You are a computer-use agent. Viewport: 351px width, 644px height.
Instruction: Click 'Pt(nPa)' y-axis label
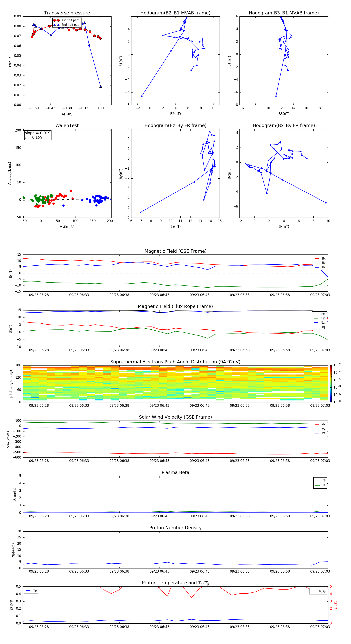click(x=10, y=61)
